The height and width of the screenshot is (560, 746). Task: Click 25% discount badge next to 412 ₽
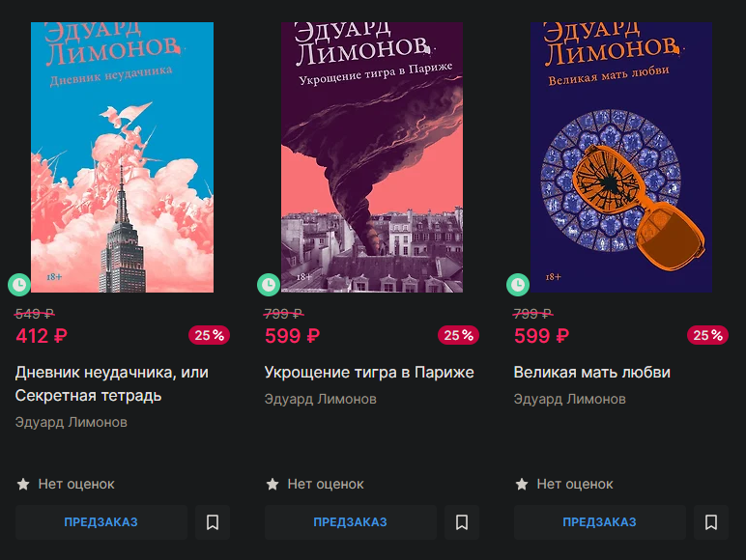click(x=210, y=335)
